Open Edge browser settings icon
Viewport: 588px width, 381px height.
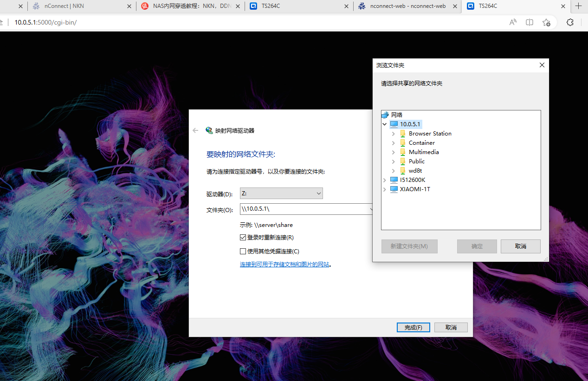[570, 22]
